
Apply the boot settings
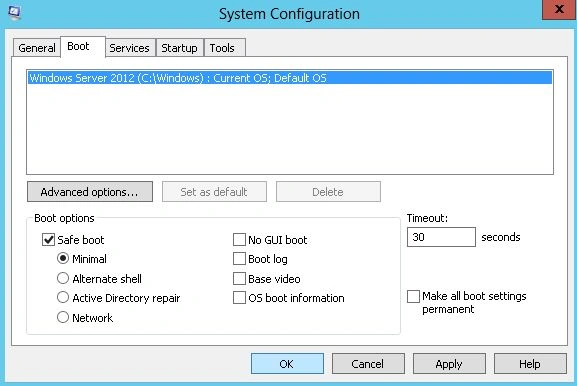[x=449, y=364]
